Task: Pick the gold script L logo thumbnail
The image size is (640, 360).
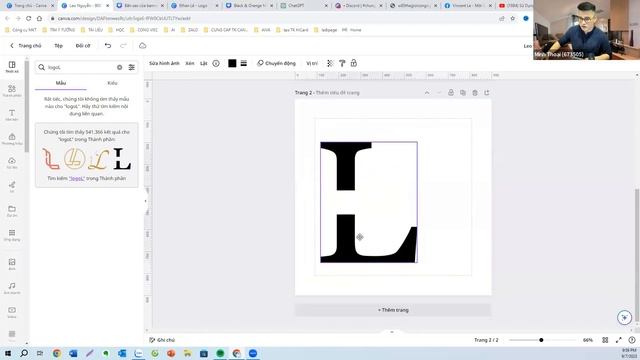Action: coord(98,159)
